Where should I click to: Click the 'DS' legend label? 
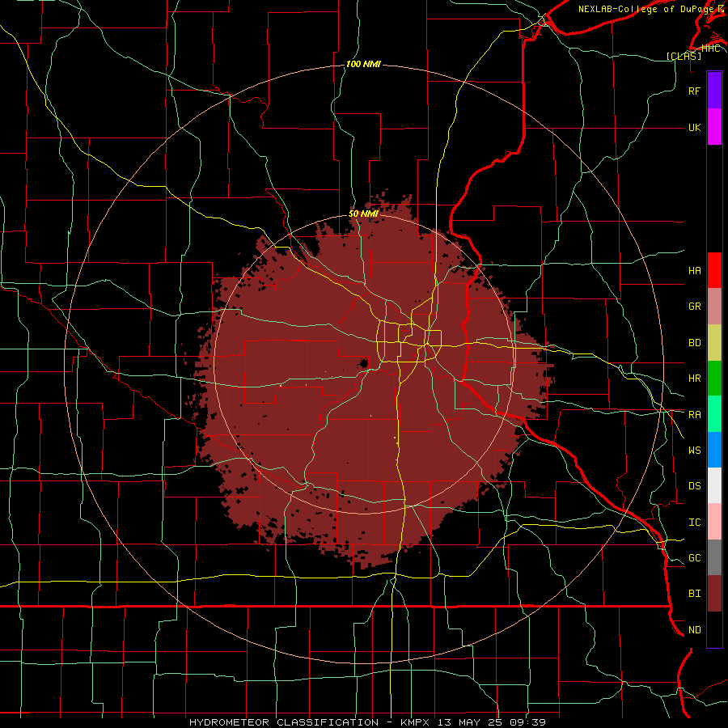point(694,486)
